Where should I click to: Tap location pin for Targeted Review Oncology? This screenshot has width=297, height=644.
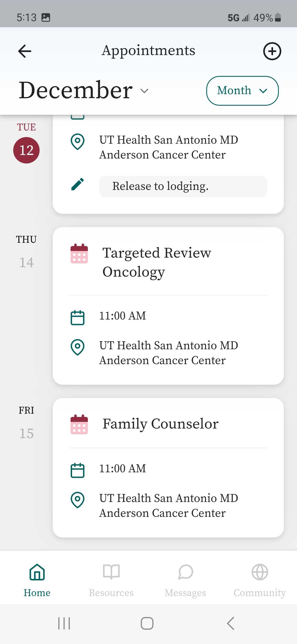tap(78, 347)
